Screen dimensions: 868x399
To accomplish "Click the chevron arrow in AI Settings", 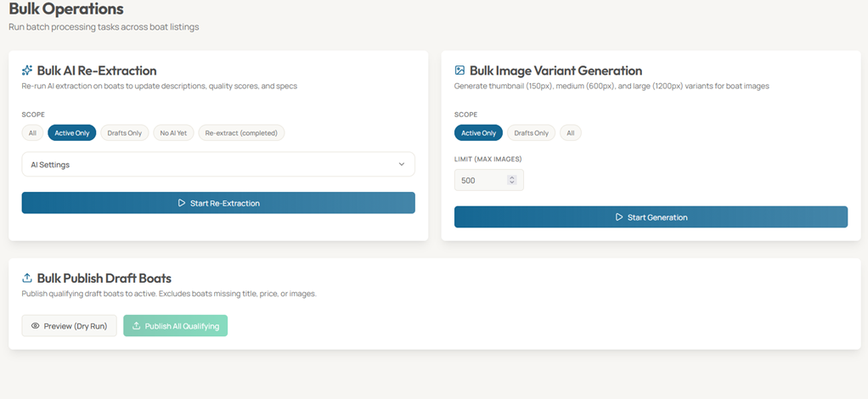I will click(402, 165).
